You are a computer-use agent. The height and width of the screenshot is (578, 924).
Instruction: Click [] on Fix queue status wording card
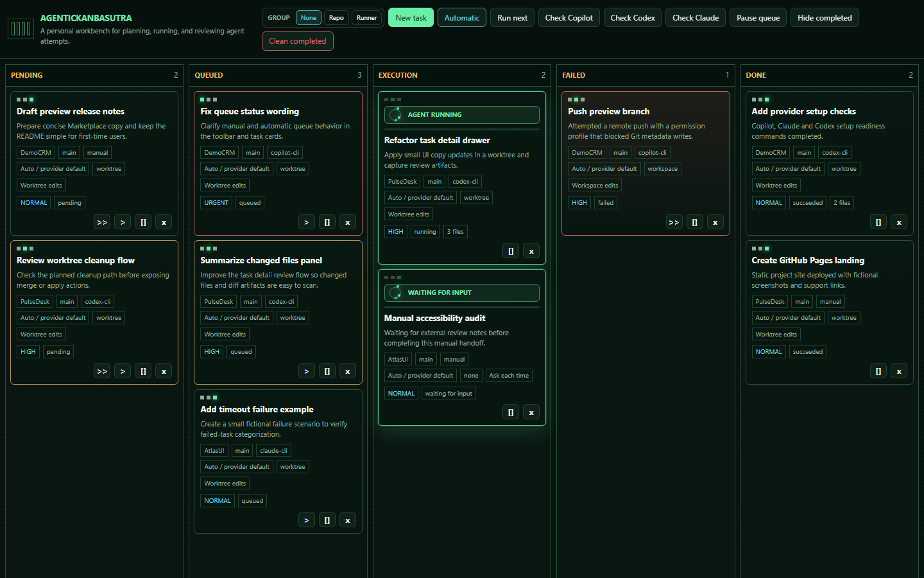pos(327,222)
